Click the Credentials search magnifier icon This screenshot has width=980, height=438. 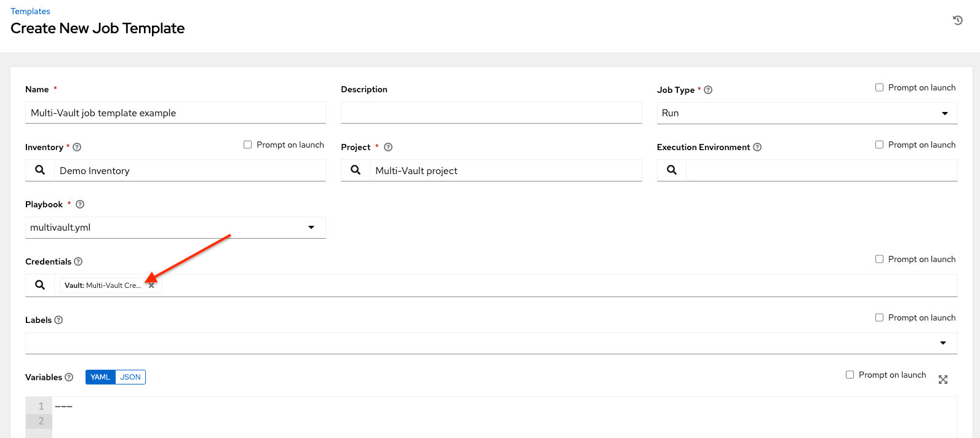(x=40, y=285)
